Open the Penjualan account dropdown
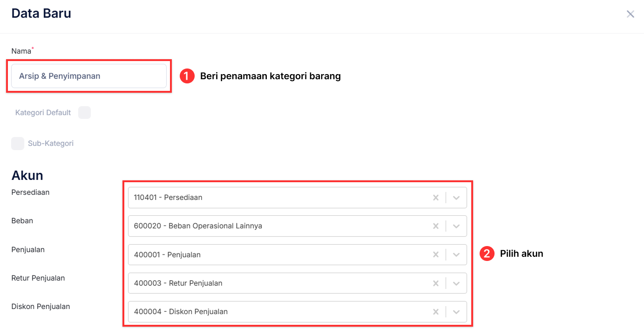 (x=456, y=254)
